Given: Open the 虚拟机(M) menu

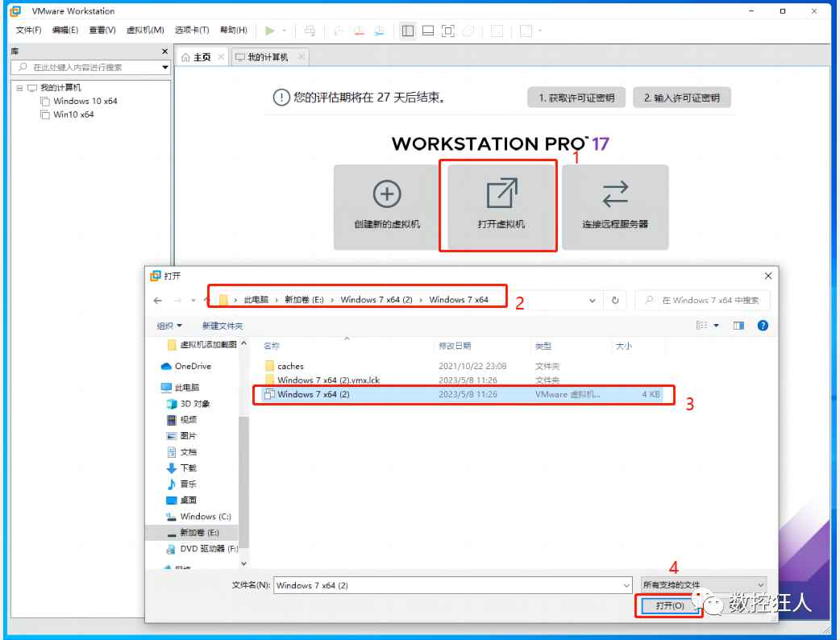Looking at the screenshot, I should coord(145,30).
